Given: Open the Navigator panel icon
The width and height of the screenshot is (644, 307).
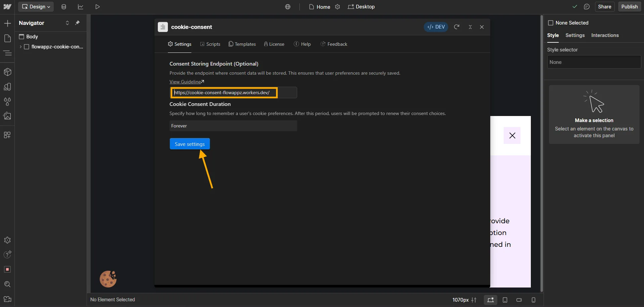Looking at the screenshot, I should click(7, 53).
